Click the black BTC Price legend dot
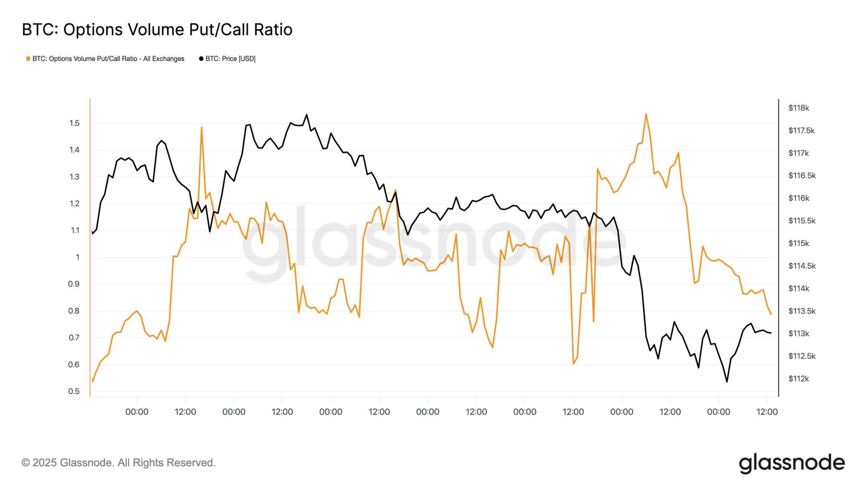 [x=201, y=59]
